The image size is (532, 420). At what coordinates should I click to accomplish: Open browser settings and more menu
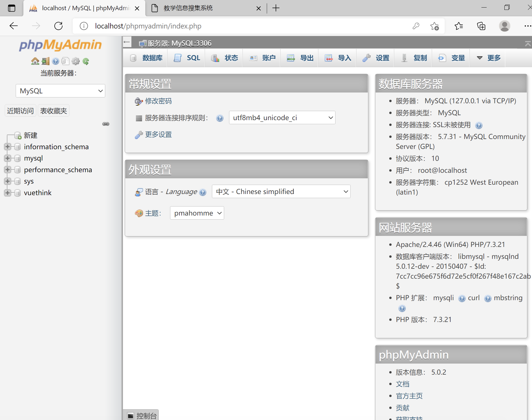(x=527, y=26)
